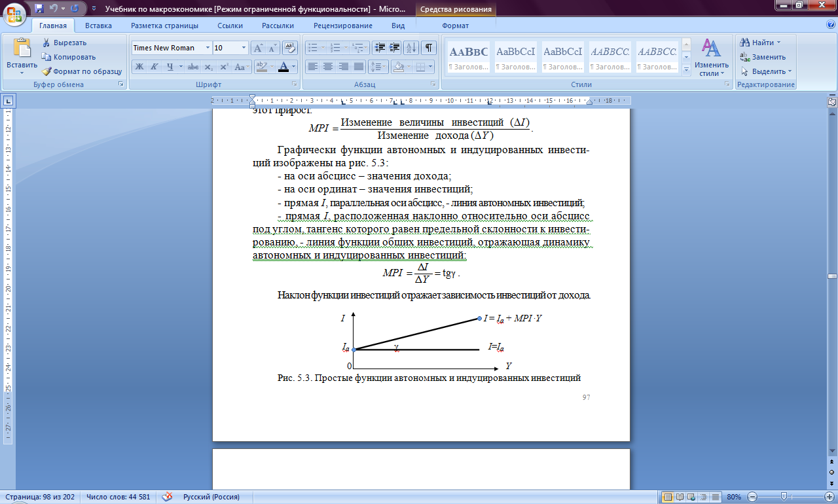Click the Grow Font icon
The image size is (838, 504).
(x=258, y=48)
